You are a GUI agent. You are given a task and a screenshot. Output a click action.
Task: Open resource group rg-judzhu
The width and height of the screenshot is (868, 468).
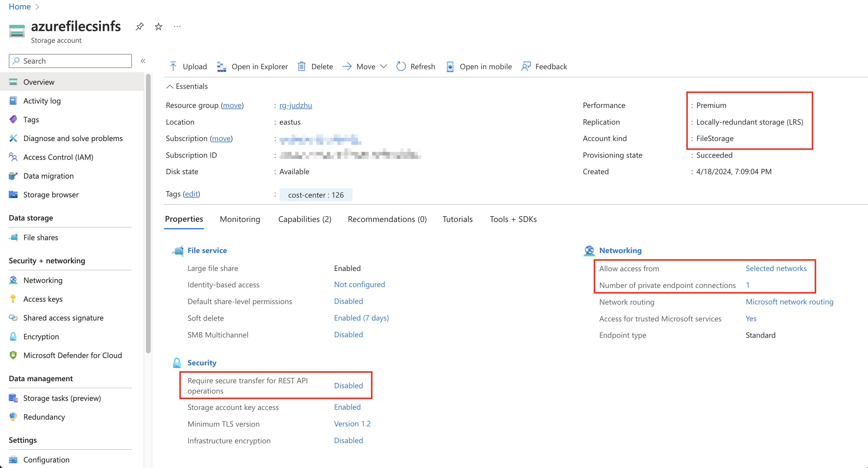tap(295, 105)
